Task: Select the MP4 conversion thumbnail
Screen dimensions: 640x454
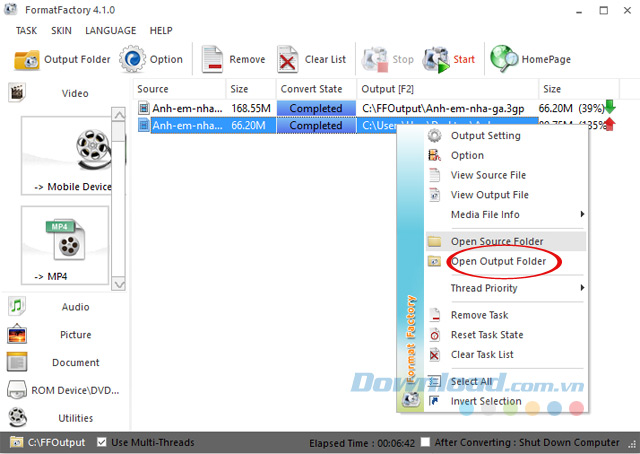Action: coord(65,245)
